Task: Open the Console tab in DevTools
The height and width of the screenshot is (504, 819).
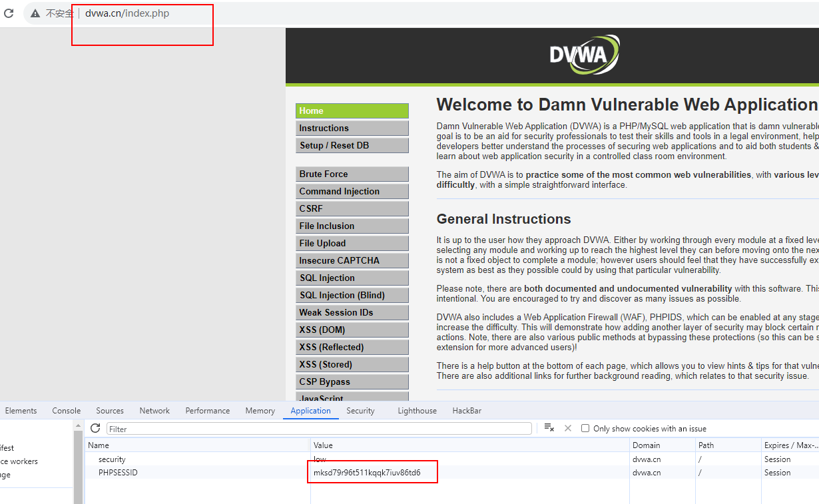Action: [x=67, y=411]
